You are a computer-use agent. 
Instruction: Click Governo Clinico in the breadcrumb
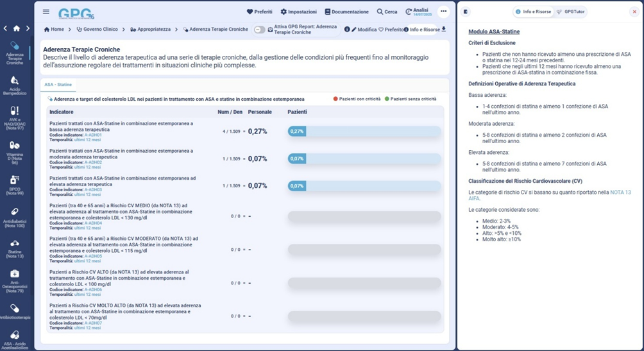(x=97, y=30)
